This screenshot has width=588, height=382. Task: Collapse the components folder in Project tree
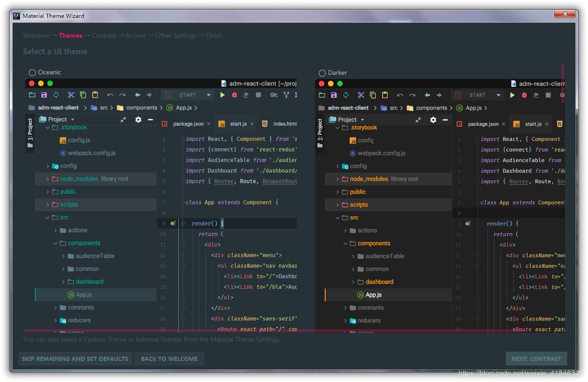pyautogui.click(x=55, y=243)
